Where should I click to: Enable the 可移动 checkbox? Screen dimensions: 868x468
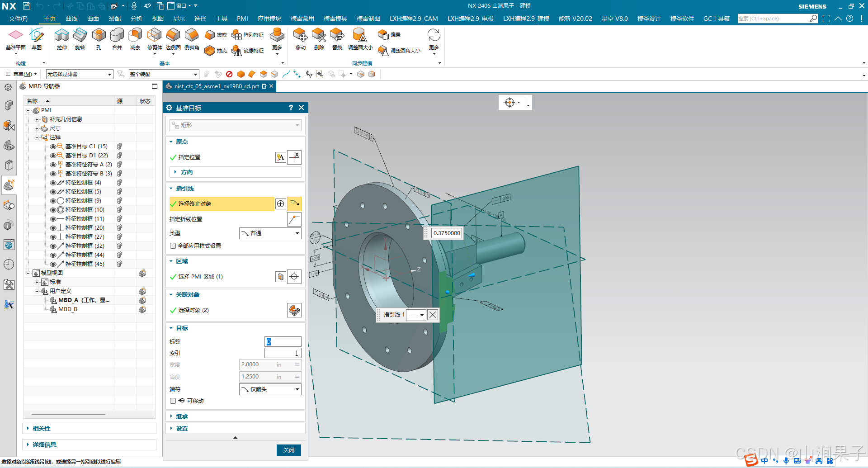click(x=173, y=401)
